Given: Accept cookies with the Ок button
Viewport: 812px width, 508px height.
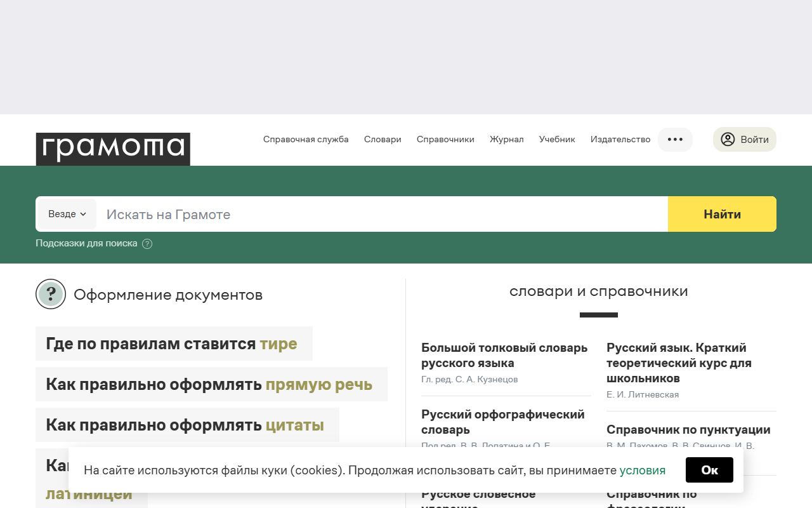Looking at the screenshot, I should 709,470.
